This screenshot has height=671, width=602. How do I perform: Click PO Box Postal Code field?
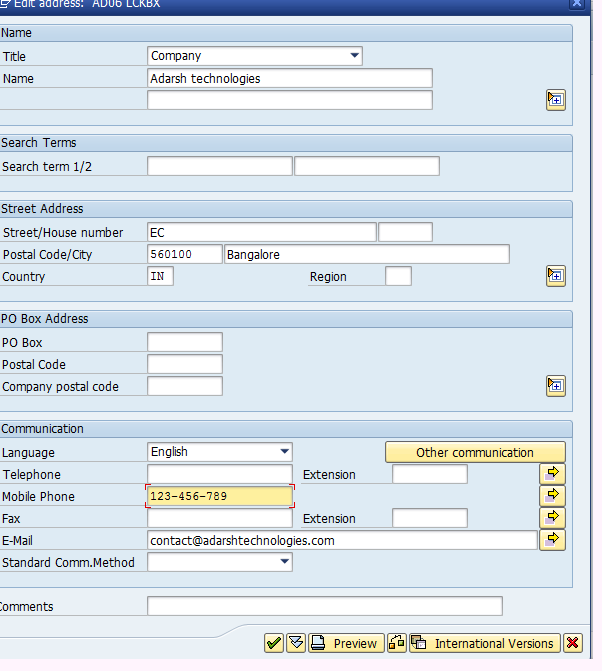coord(184,365)
